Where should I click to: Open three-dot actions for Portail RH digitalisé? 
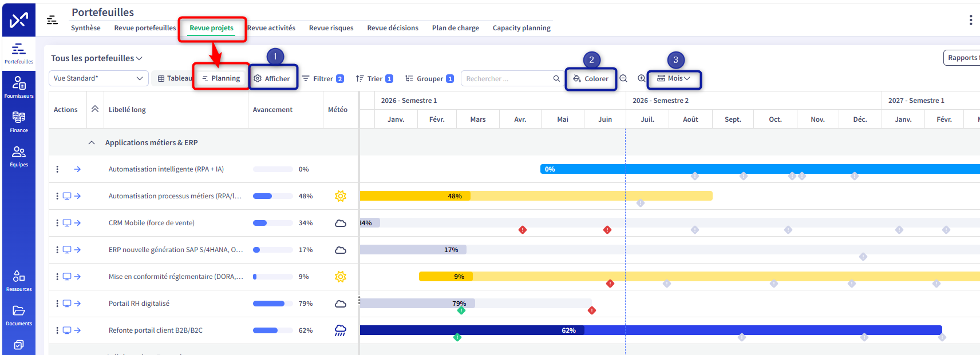pos(57,304)
